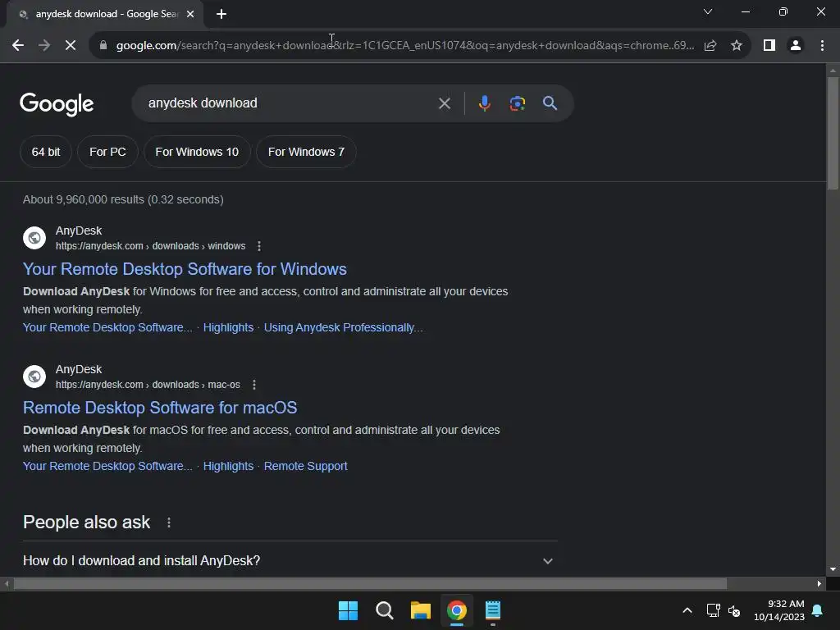This screenshot has width=840, height=630.
Task: Click the scroll down arrow
Action: pyautogui.click(x=833, y=569)
